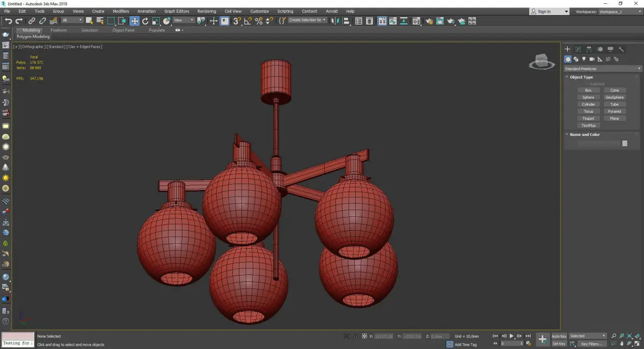Click the Redo arrow icon
Image resolution: width=644 pixels, height=349 pixels.
coord(19,21)
